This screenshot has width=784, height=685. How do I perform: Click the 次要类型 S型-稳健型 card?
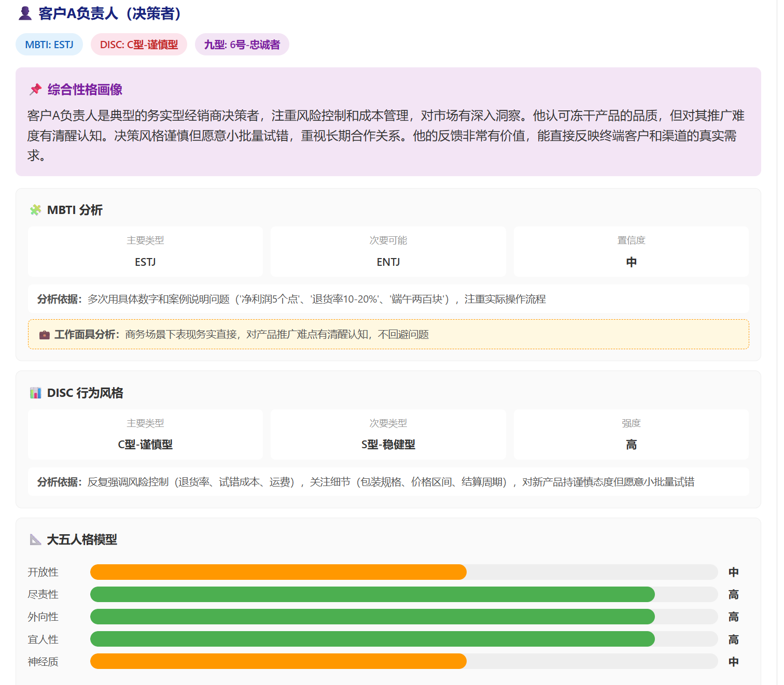388,434
